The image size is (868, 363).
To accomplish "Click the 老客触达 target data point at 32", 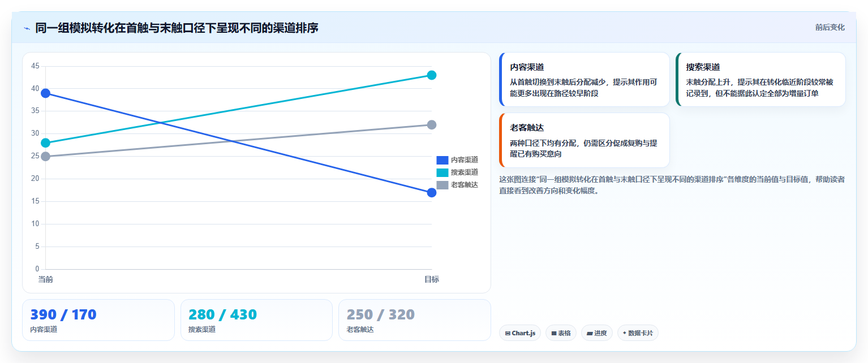I will [x=432, y=125].
